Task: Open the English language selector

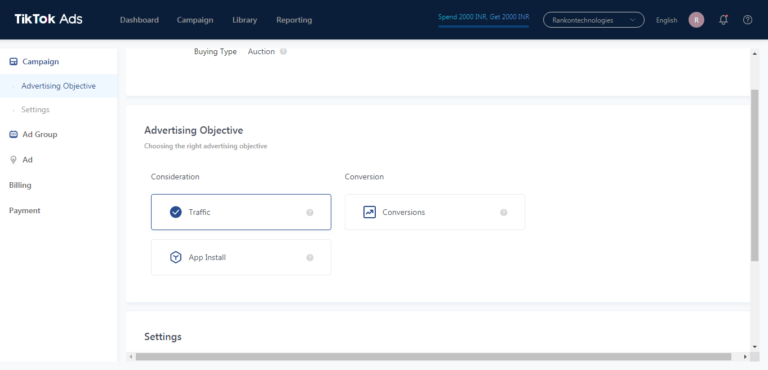Action: (x=667, y=21)
